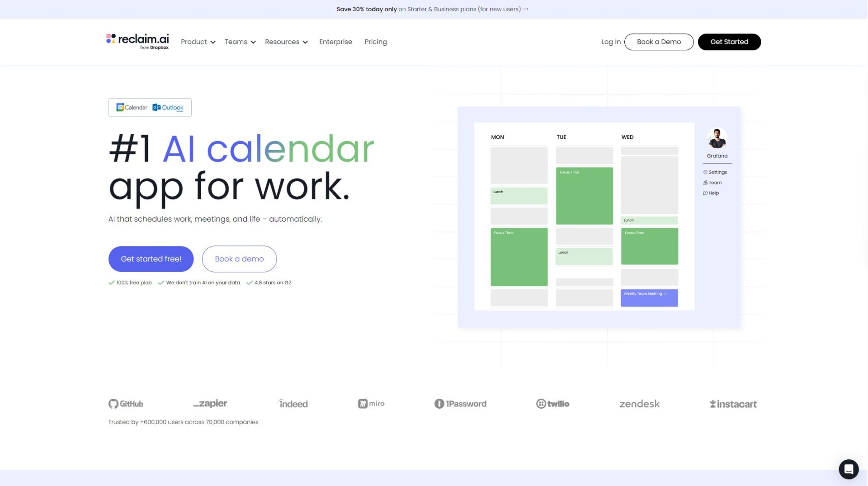Click the Save 30% today promo banner

[x=432, y=9]
